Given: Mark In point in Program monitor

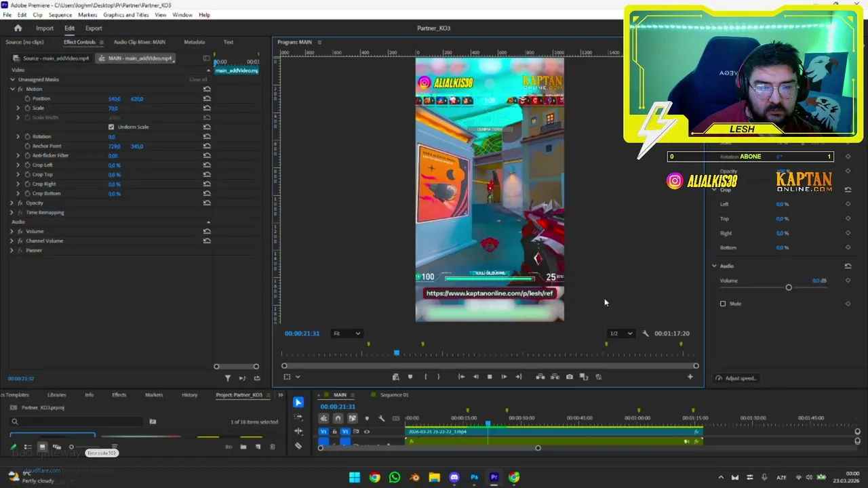Looking at the screenshot, I should [x=426, y=377].
